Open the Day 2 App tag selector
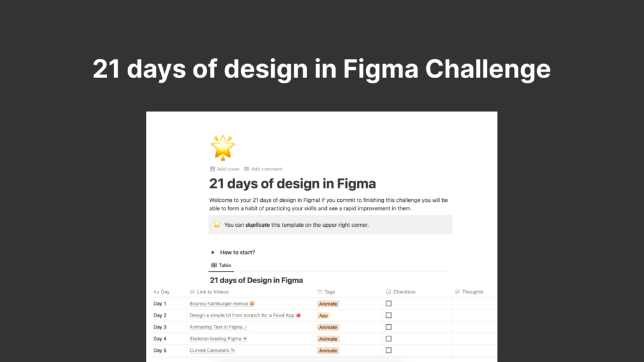 coord(324,315)
